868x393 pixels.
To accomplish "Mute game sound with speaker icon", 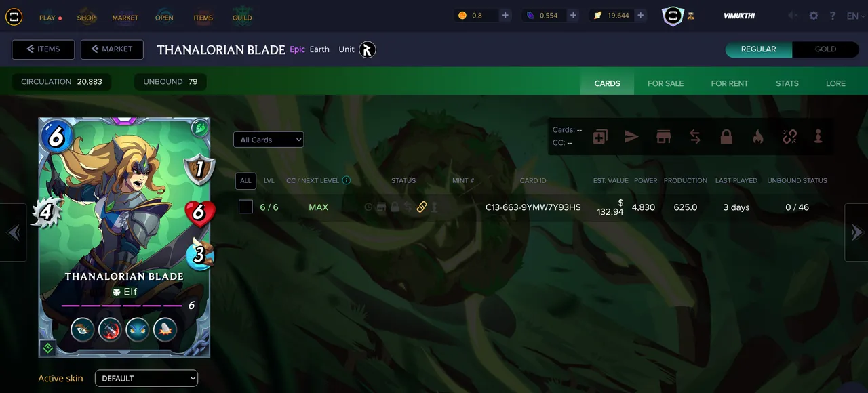I will tap(793, 16).
